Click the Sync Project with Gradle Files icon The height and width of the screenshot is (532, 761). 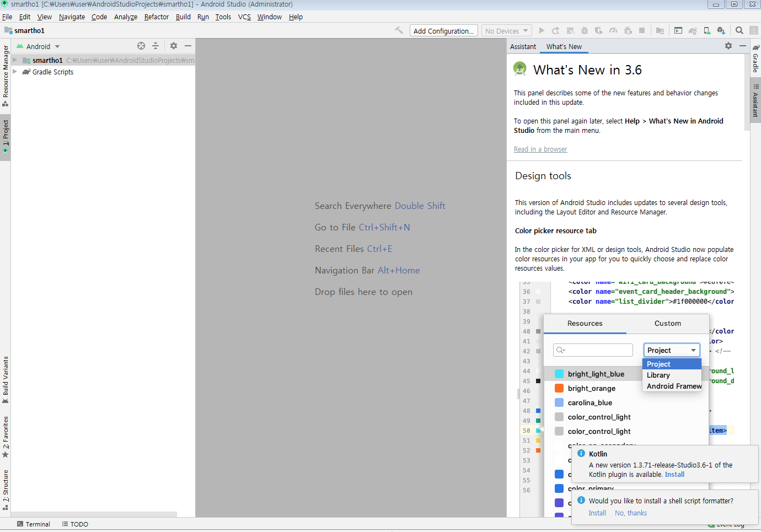pos(693,30)
